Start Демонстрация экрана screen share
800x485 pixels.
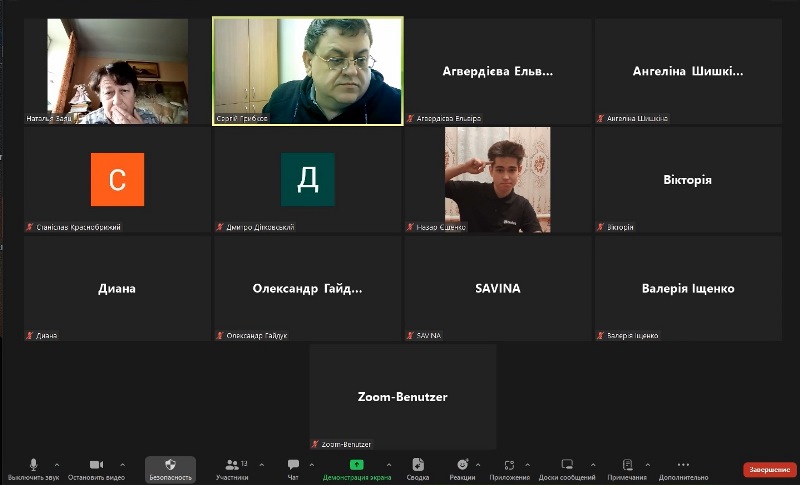(357, 469)
